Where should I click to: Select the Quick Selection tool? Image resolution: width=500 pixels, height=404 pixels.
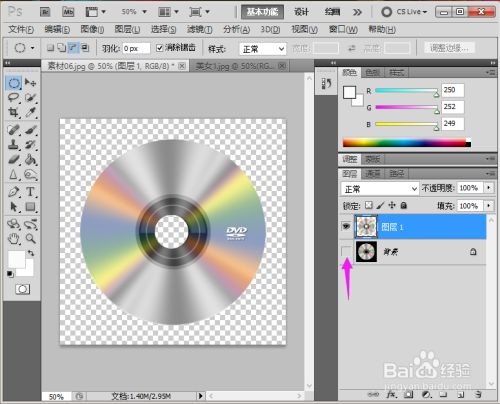(31, 98)
